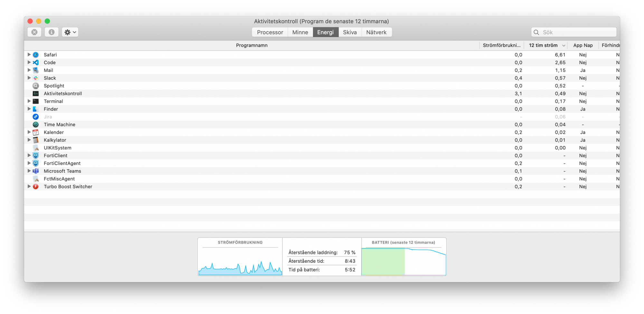
Task: Click the Turbo Boost Switcher name
Action: point(68,187)
